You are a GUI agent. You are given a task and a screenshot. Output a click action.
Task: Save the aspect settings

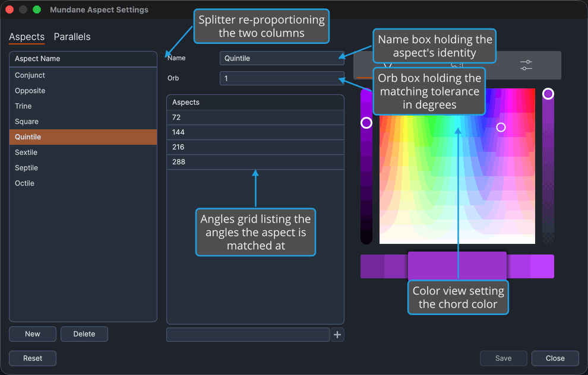[x=503, y=358]
